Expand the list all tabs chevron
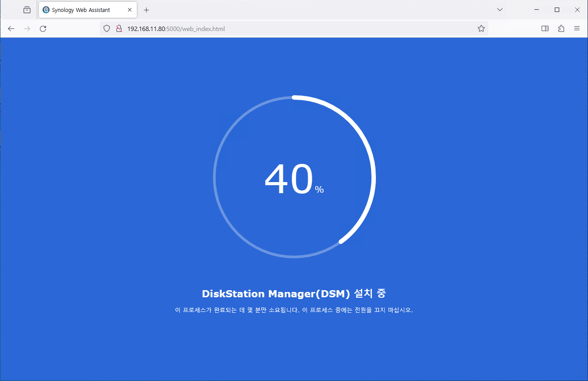The width and height of the screenshot is (588, 381). tap(500, 10)
